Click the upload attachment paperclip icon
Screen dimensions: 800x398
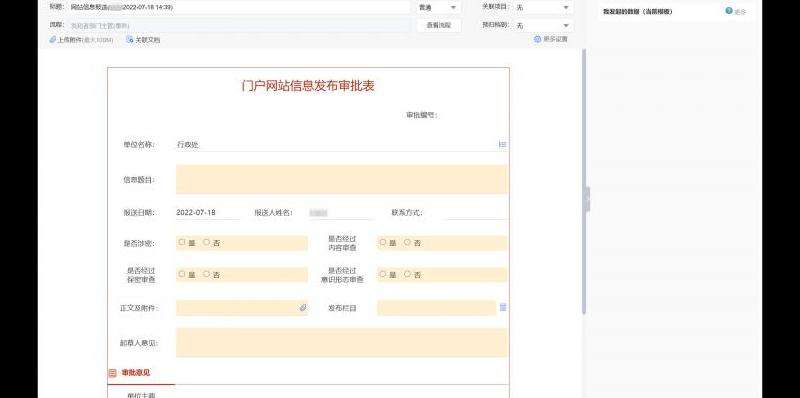click(52, 39)
